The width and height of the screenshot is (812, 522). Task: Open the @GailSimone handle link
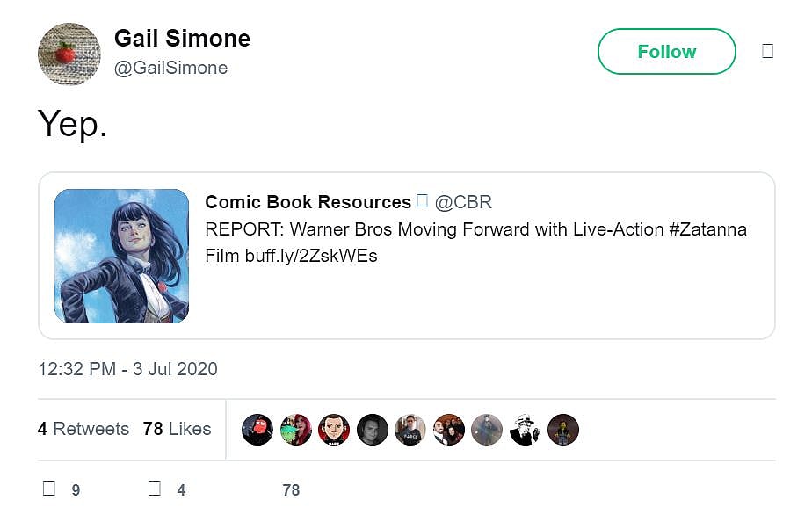[x=170, y=68]
